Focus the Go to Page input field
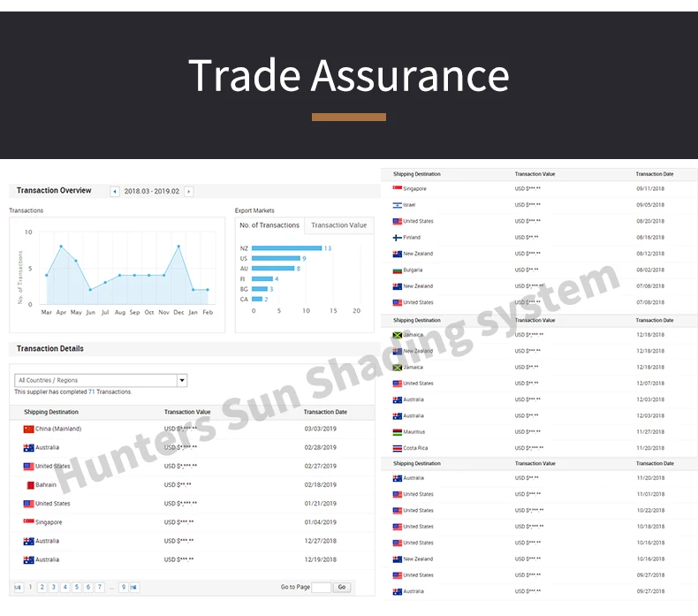The height and width of the screenshot is (616, 698). point(322,588)
